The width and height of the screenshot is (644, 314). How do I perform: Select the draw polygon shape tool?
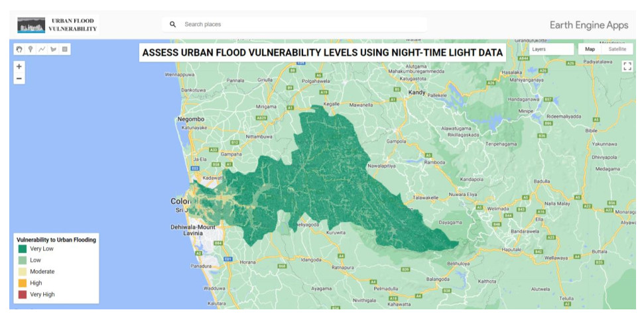53,49
